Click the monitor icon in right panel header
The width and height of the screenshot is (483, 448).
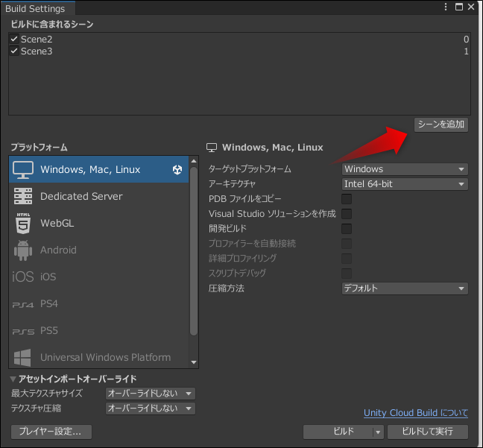pos(212,148)
